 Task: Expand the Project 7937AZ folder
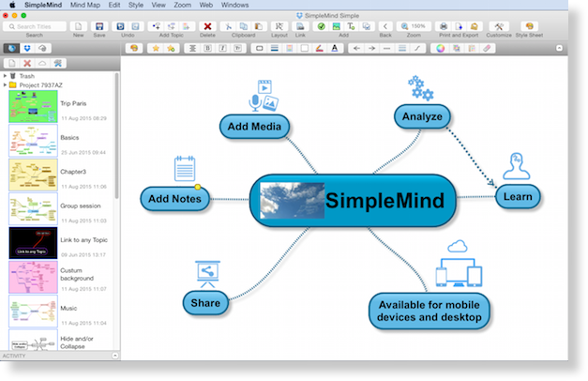[5, 85]
